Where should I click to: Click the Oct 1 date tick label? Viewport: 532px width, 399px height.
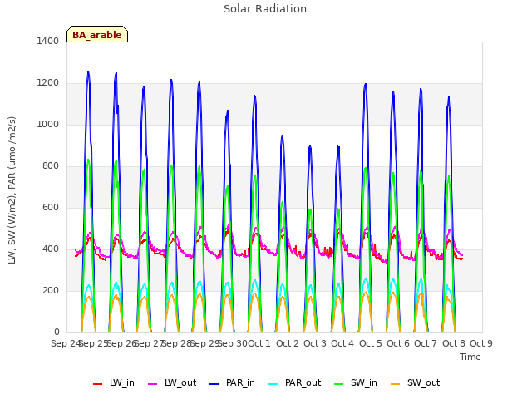tap(259, 343)
